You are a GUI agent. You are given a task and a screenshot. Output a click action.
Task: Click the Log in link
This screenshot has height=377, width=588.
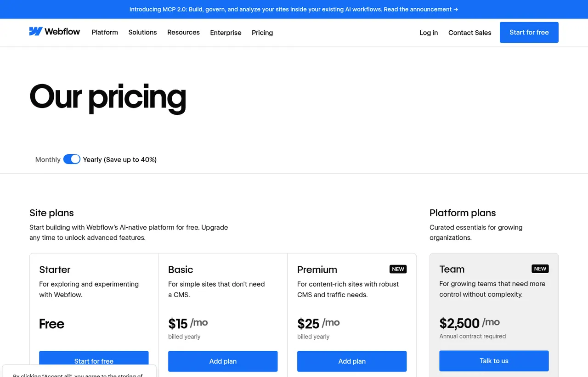[429, 33]
